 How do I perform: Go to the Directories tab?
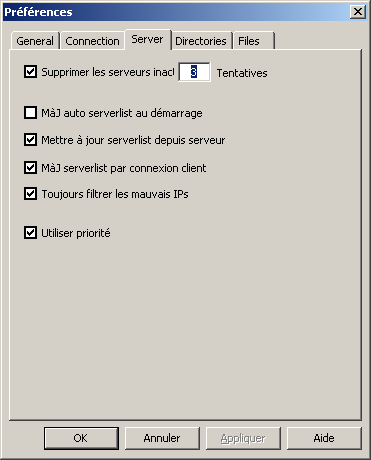coord(201,41)
